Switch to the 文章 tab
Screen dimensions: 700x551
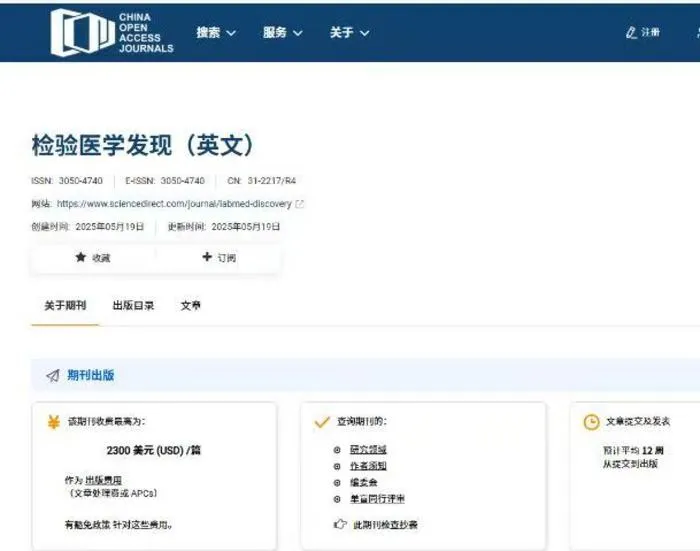click(x=191, y=306)
